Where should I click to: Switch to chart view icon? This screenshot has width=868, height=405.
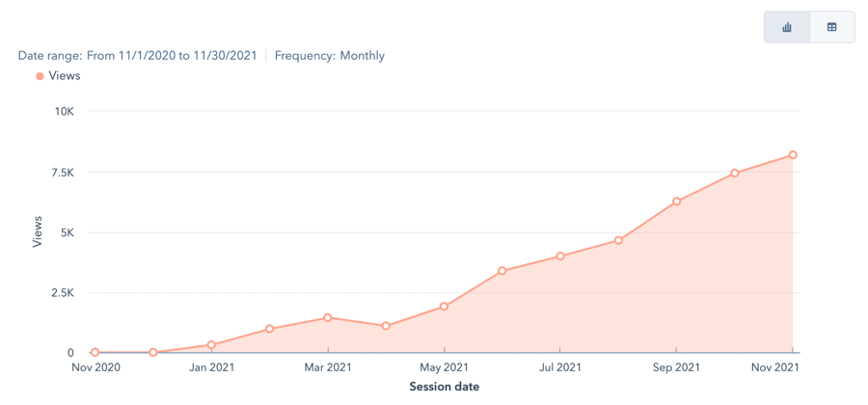(x=787, y=27)
